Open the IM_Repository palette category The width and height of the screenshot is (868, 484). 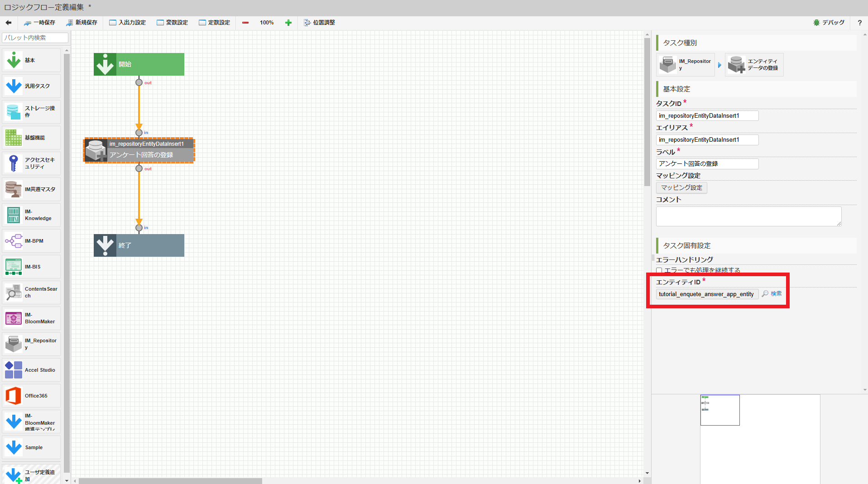(x=31, y=344)
